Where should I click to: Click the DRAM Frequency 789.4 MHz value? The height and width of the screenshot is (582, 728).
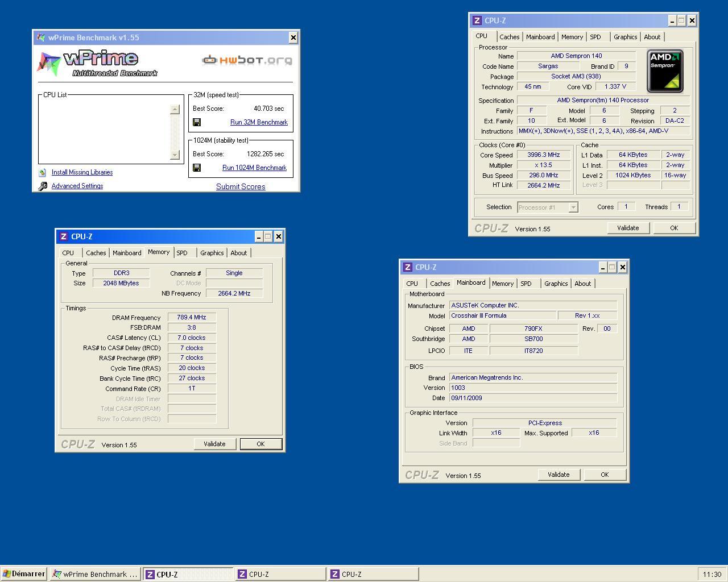pos(192,317)
